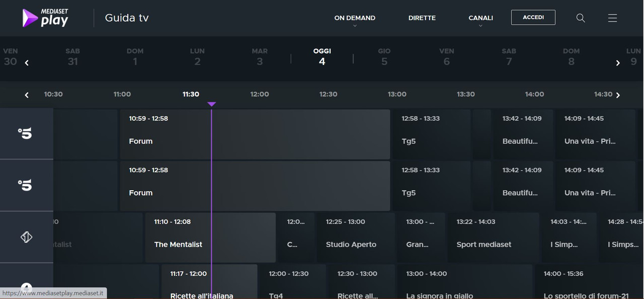Viewport: 644px width, 299px height.
Task: Select day LUN 2 in the date bar
Action: (197, 57)
